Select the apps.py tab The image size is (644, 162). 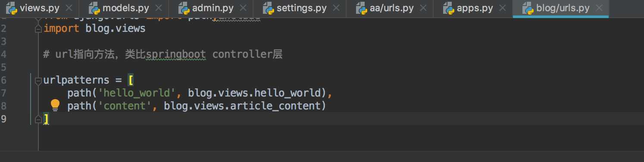click(473, 8)
